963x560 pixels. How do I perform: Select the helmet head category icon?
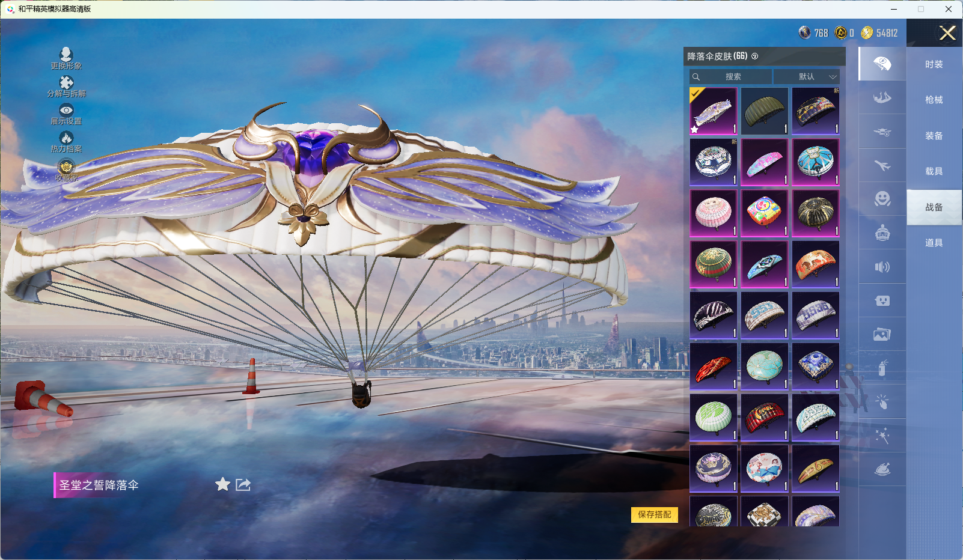(882, 233)
